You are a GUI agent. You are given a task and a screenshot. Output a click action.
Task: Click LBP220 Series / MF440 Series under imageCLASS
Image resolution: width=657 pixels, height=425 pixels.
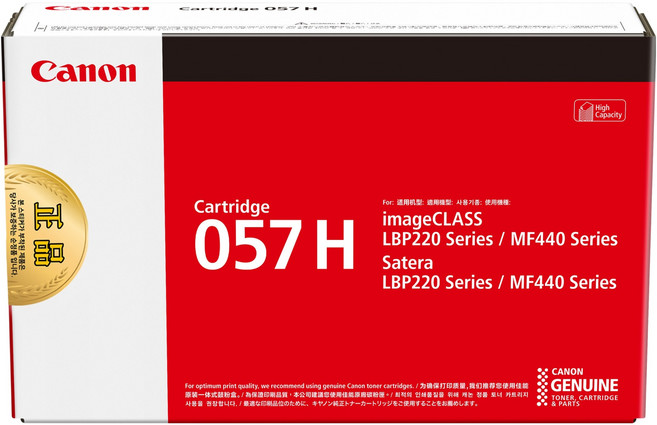[x=499, y=239]
